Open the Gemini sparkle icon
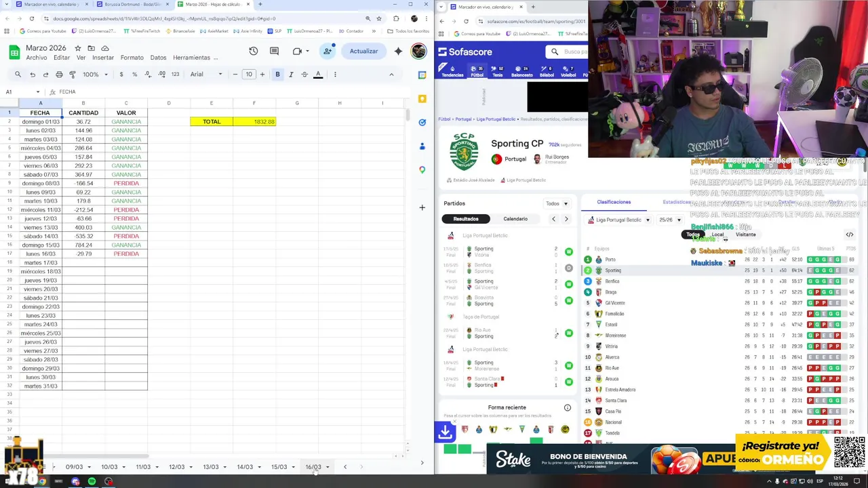 tap(398, 52)
